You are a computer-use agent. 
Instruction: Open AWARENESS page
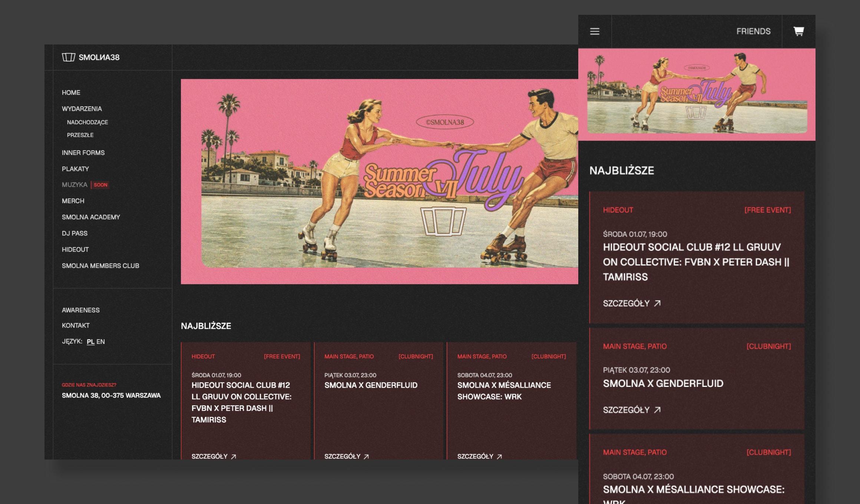(80, 310)
